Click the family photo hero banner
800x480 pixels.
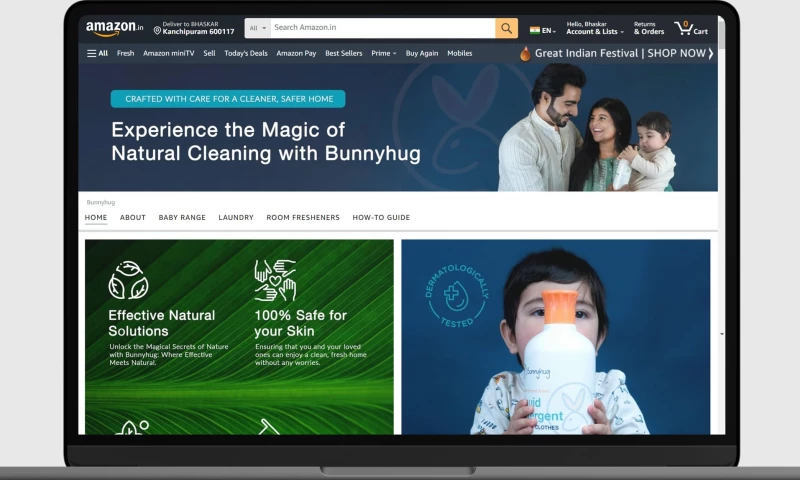point(398,128)
